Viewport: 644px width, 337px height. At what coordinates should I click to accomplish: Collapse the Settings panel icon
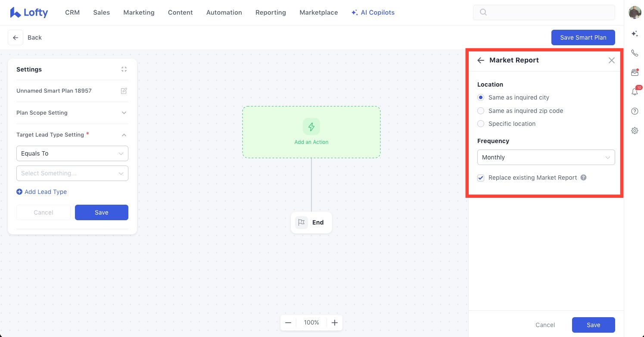tap(124, 69)
